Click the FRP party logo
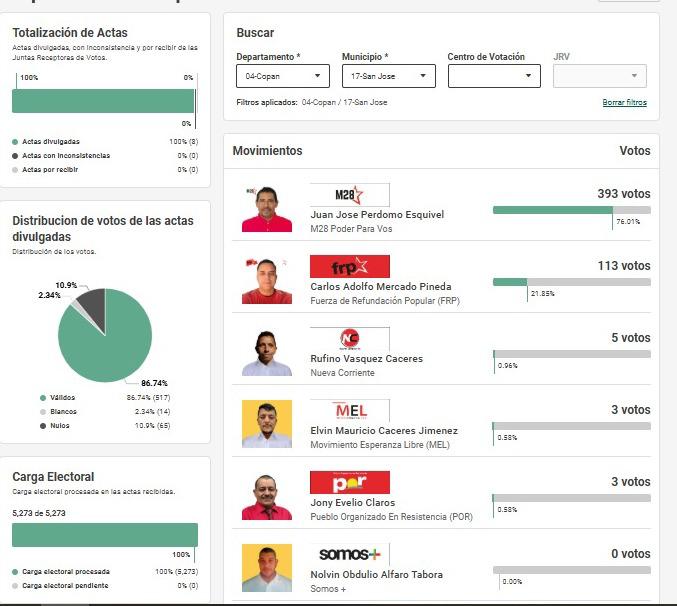 tap(349, 267)
